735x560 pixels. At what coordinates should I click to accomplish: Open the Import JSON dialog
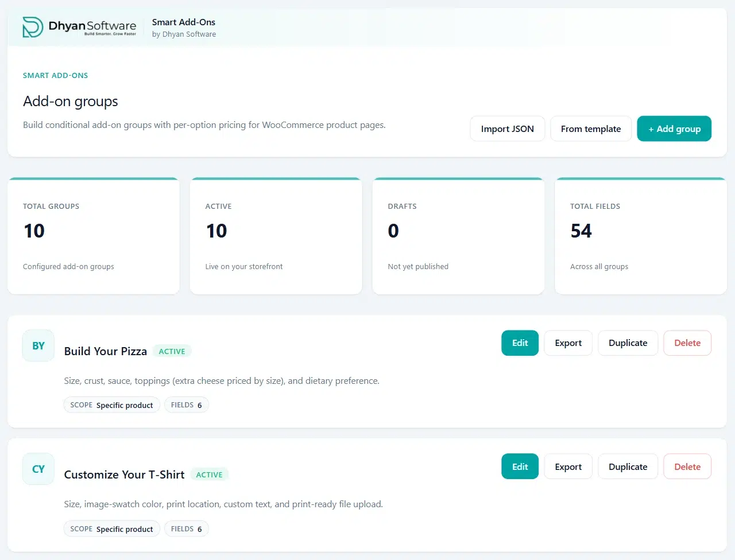pyautogui.click(x=508, y=129)
